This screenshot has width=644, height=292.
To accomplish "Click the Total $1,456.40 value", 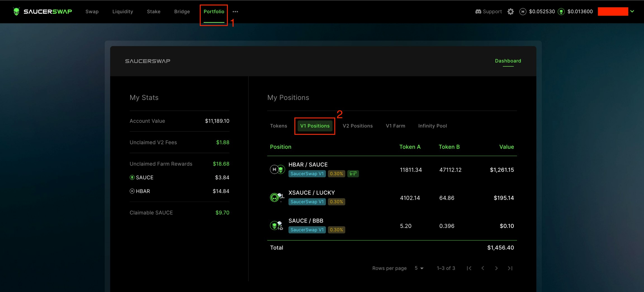I will 500,248.
